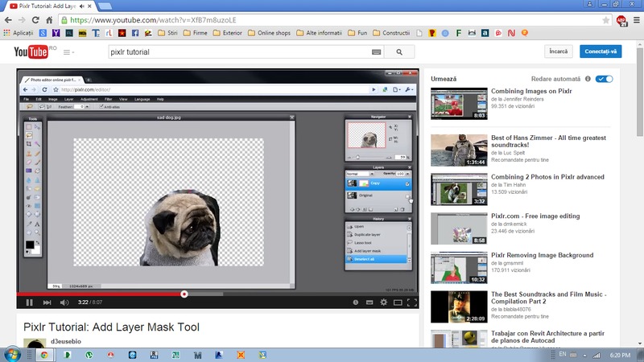Go to the Chrome home page icon
Screen dimensions: 644x362
click(49, 19)
